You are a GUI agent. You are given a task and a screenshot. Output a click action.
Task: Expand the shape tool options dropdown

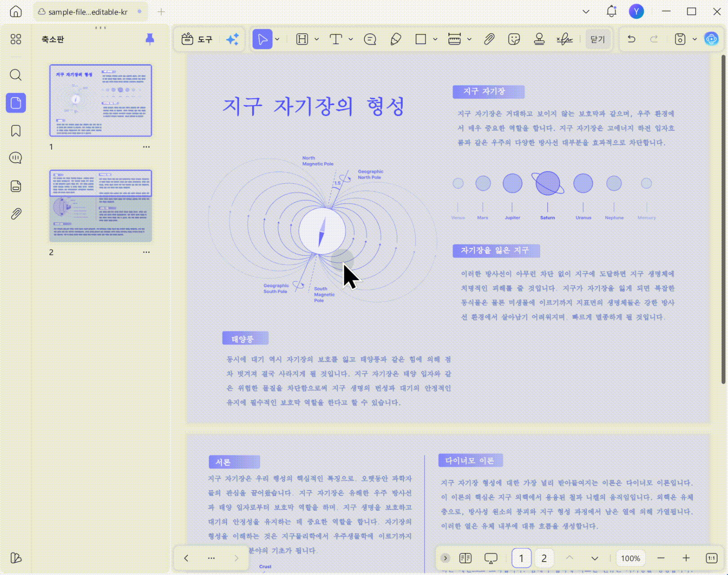click(435, 40)
